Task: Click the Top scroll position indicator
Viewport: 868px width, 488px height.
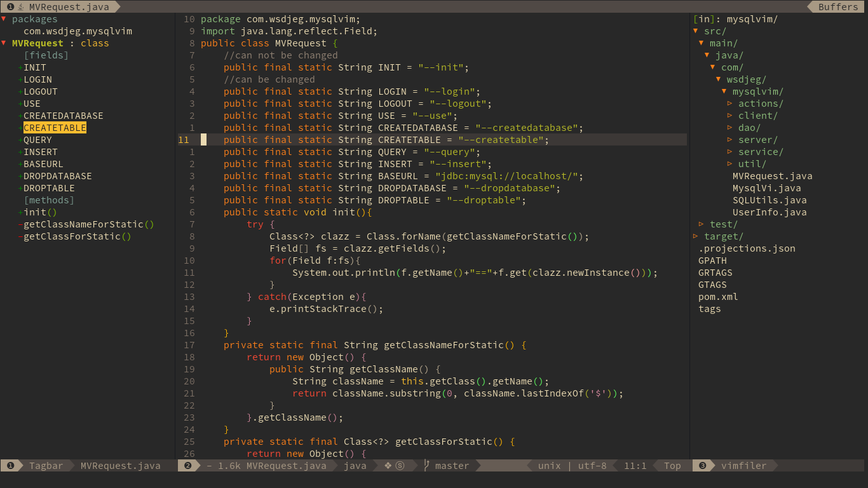Action: click(x=672, y=466)
